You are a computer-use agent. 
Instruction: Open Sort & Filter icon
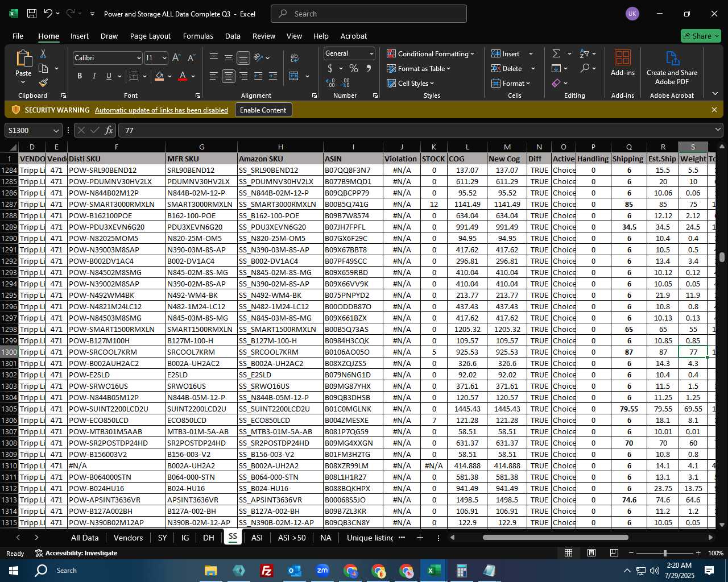click(x=584, y=53)
